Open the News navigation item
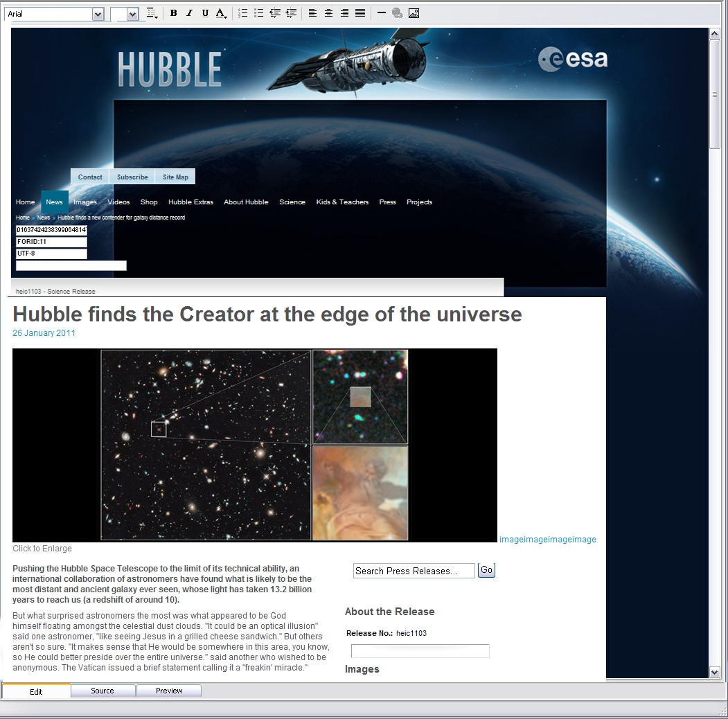728x719 pixels. click(54, 202)
